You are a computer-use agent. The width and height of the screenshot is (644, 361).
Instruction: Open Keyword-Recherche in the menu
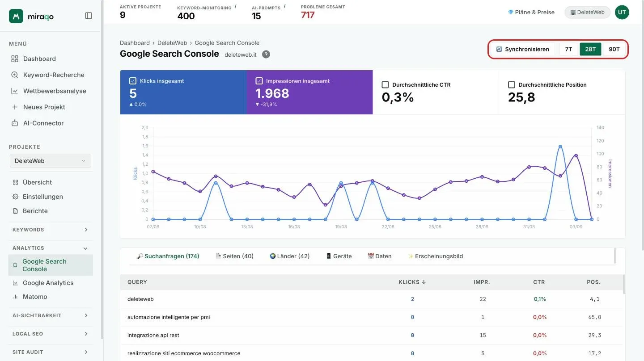click(x=54, y=75)
